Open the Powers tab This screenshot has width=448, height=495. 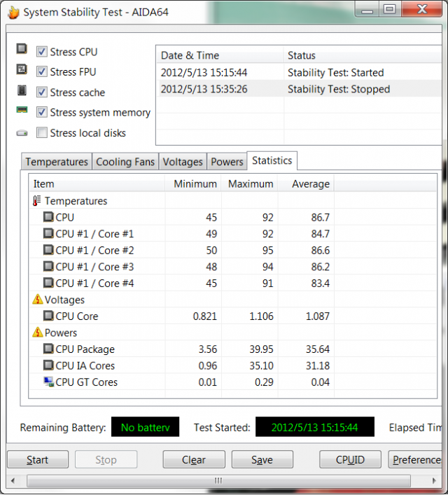coord(227,162)
